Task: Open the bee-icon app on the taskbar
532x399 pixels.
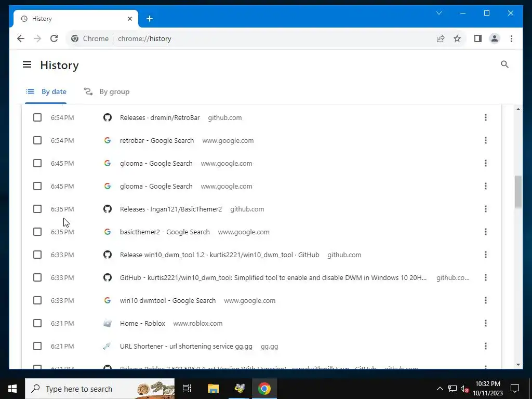Action: [x=239, y=389]
